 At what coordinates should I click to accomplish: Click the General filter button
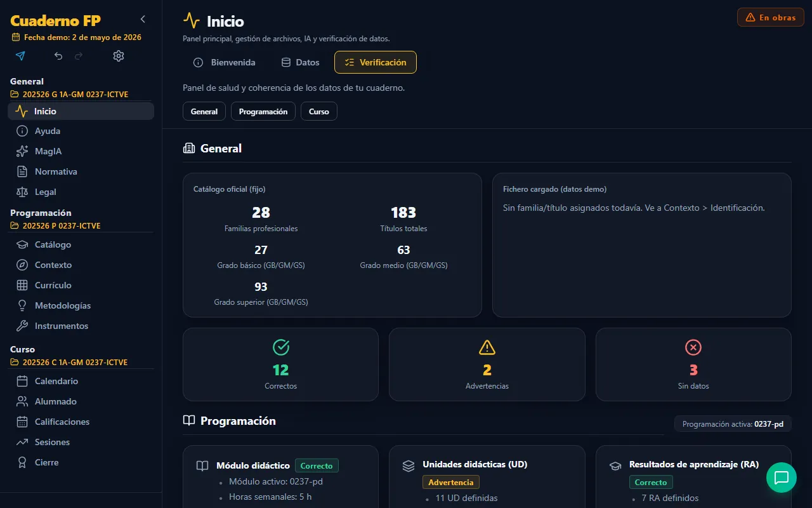204,111
